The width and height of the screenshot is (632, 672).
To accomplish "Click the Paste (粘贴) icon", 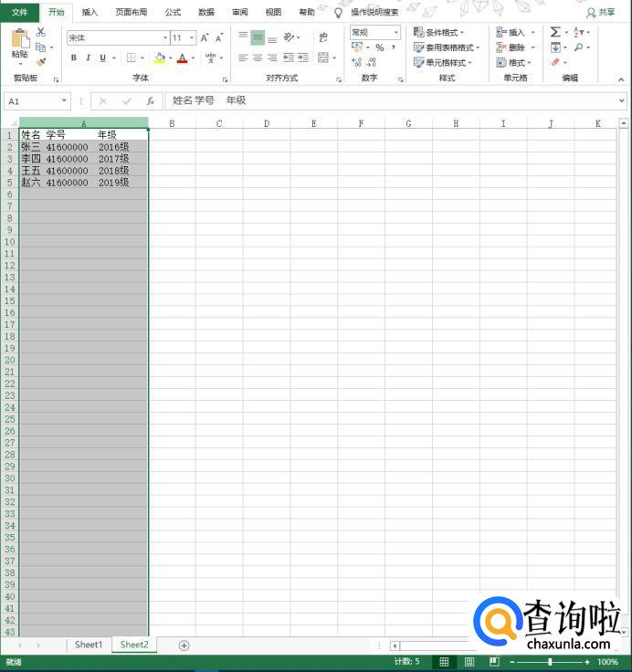I will (19, 43).
